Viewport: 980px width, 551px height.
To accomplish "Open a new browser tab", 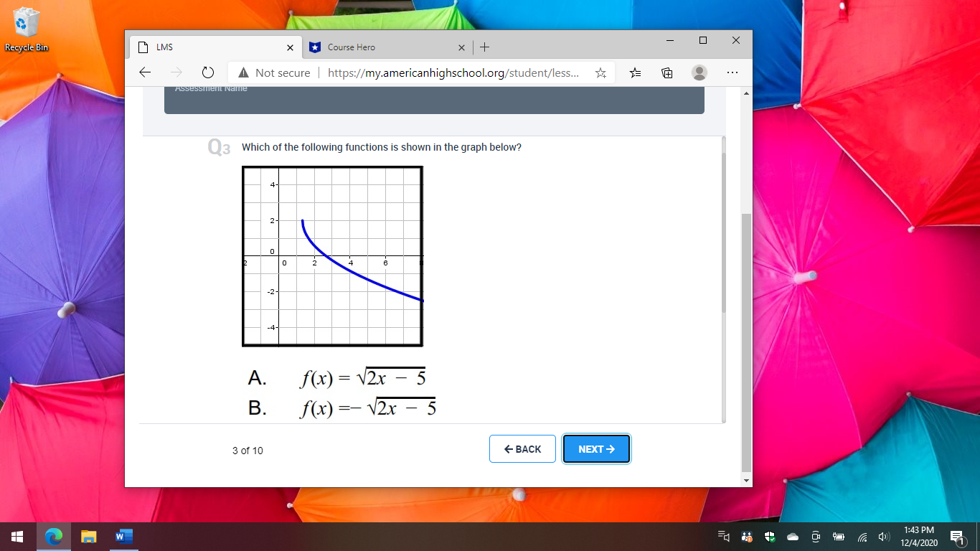I will pyautogui.click(x=485, y=47).
